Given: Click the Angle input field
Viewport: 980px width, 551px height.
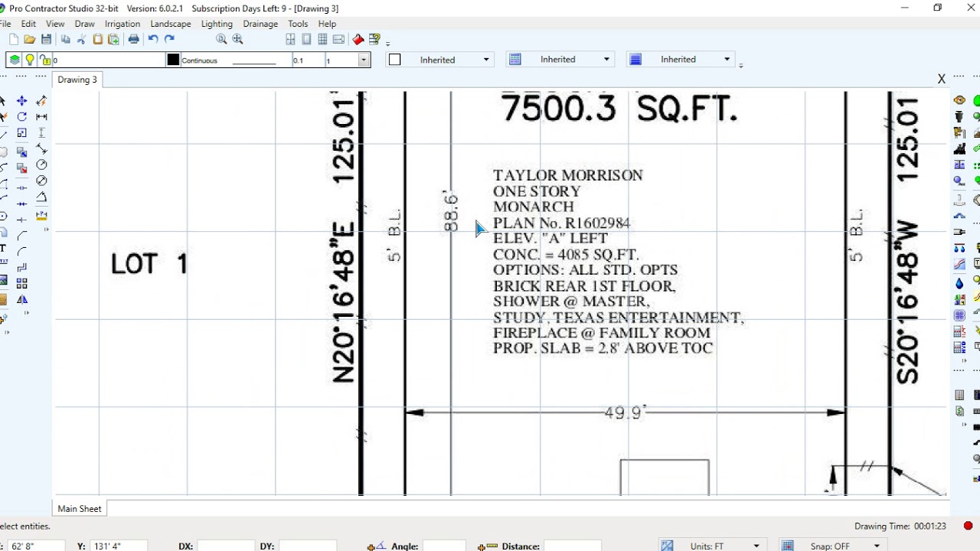Looking at the screenshot, I should [x=444, y=546].
